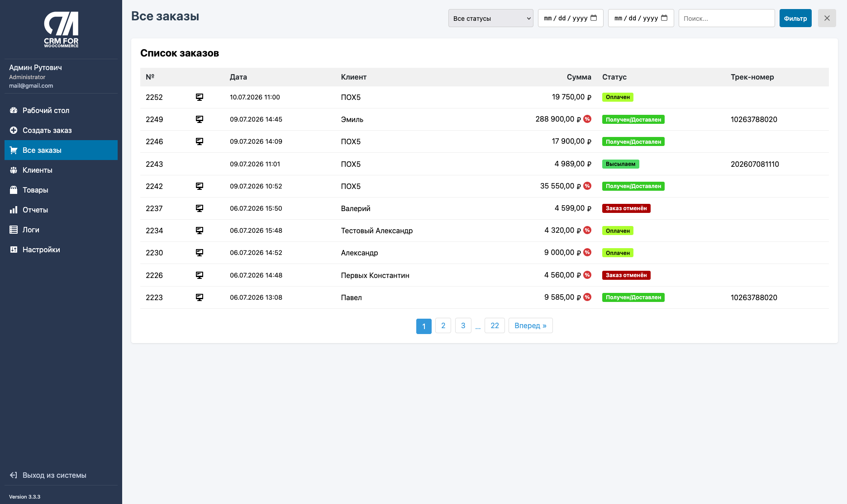Go to pagination page 2
The image size is (847, 504).
point(443,325)
